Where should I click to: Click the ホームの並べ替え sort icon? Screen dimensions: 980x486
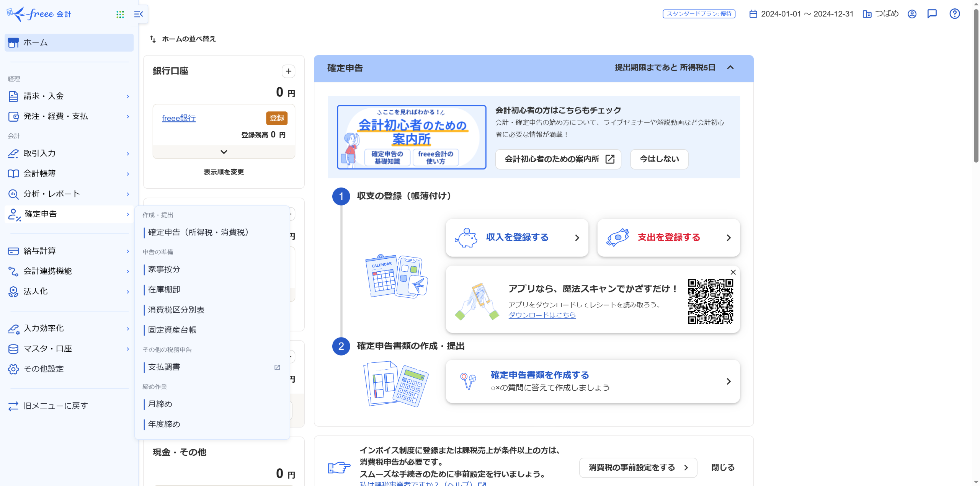(x=153, y=39)
